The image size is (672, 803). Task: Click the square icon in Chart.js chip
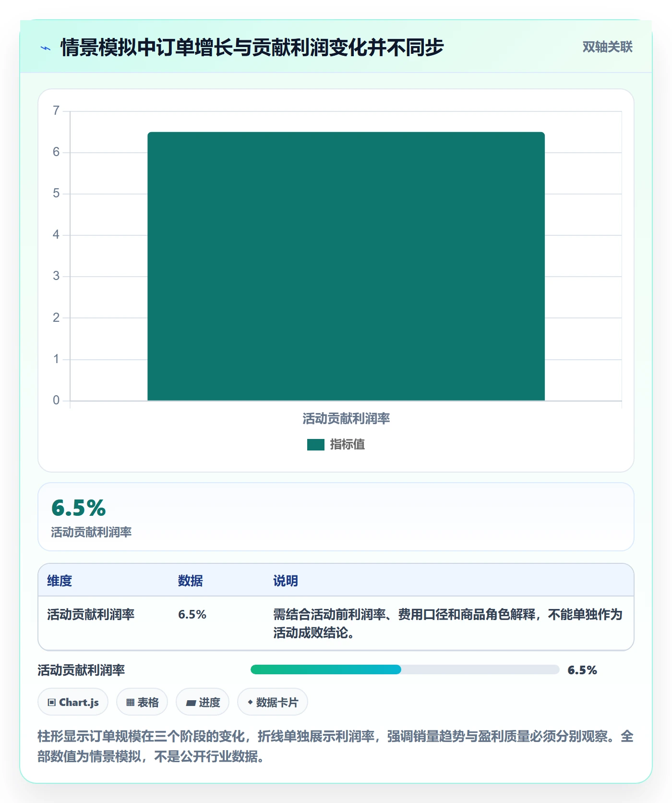tap(52, 703)
